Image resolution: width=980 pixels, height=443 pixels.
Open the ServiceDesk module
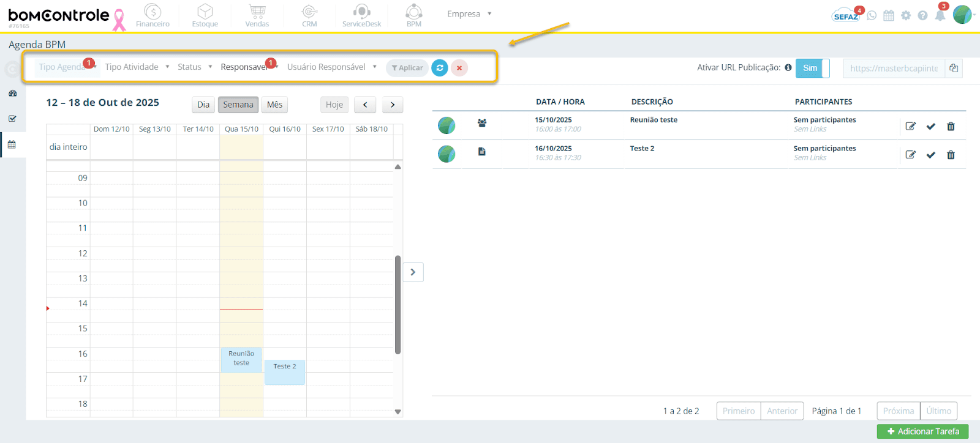pos(361,15)
